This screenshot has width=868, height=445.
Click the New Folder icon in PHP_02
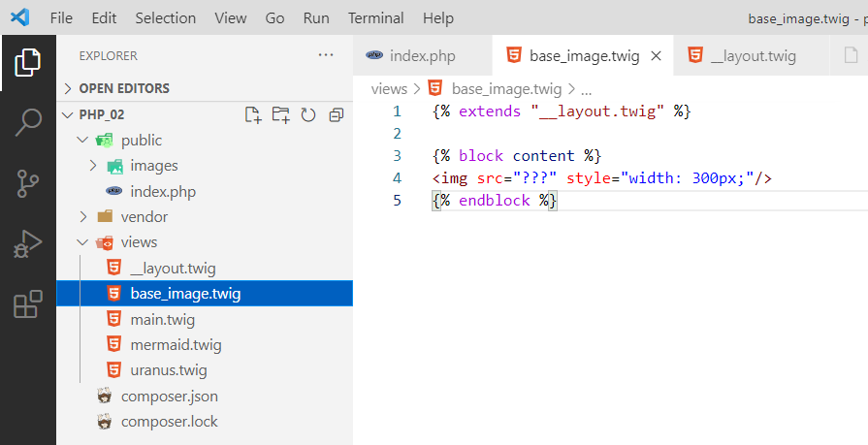(x=281, y=115)
